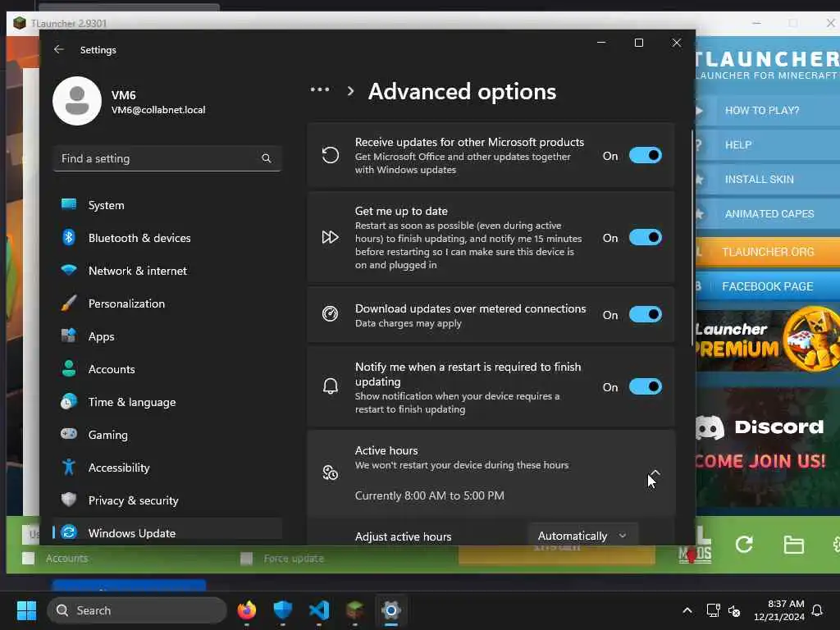Open Firefox from the taskbar
This screenshot has height=630, width=840.
(x=246, y=609)
